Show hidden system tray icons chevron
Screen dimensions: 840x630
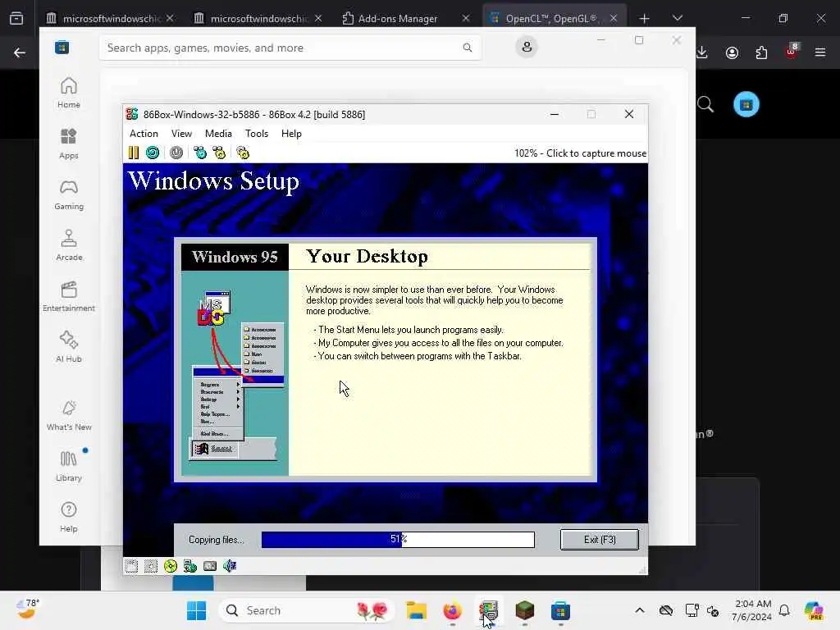coord(640,610)
